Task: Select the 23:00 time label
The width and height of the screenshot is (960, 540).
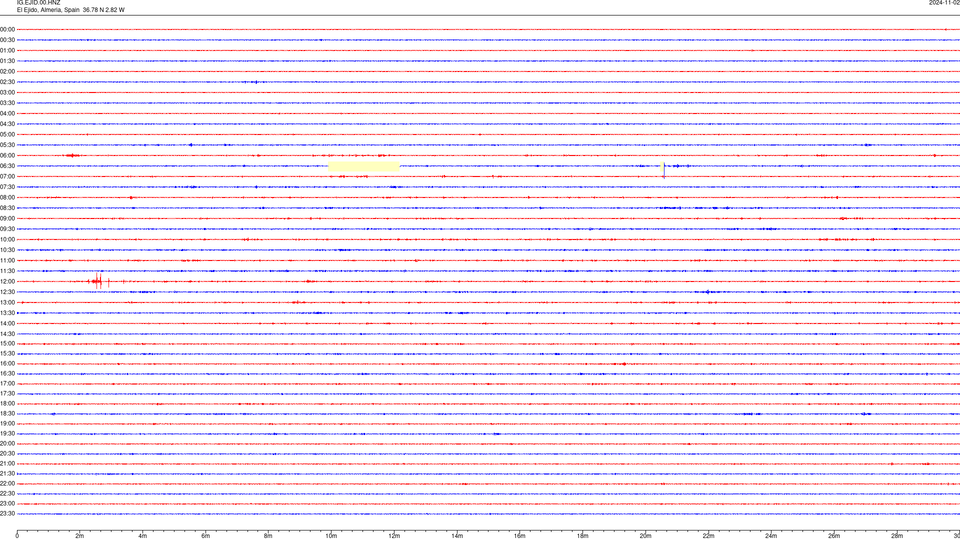Action: tap(7, 504)
